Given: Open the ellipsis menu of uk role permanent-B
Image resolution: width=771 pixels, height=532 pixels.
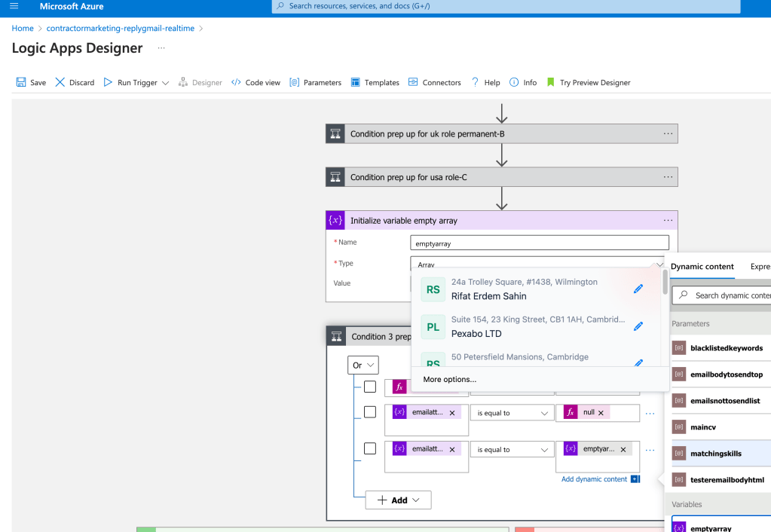Looking at the screenshot, I should coord(668,133).
